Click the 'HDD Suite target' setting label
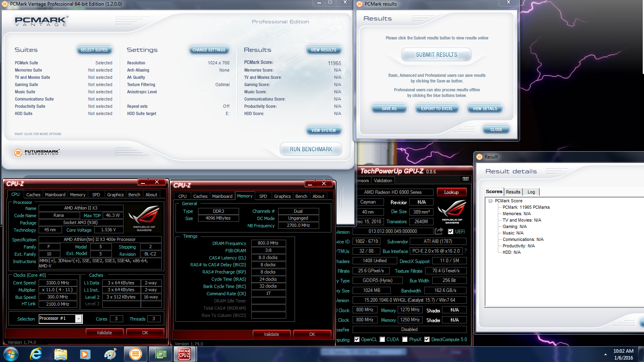Image resolution: width=644 pixels, height=362 pixels. pos(142,113)
